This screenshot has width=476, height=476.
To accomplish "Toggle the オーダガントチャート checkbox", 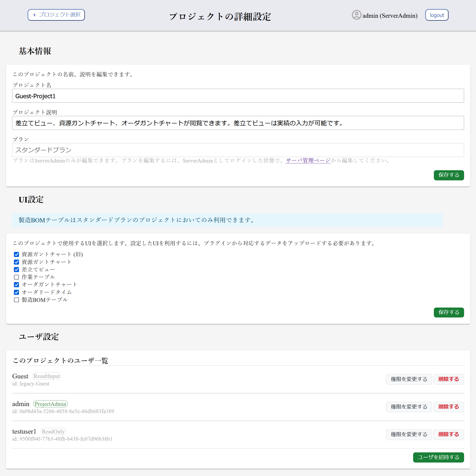I will [17, 285].
